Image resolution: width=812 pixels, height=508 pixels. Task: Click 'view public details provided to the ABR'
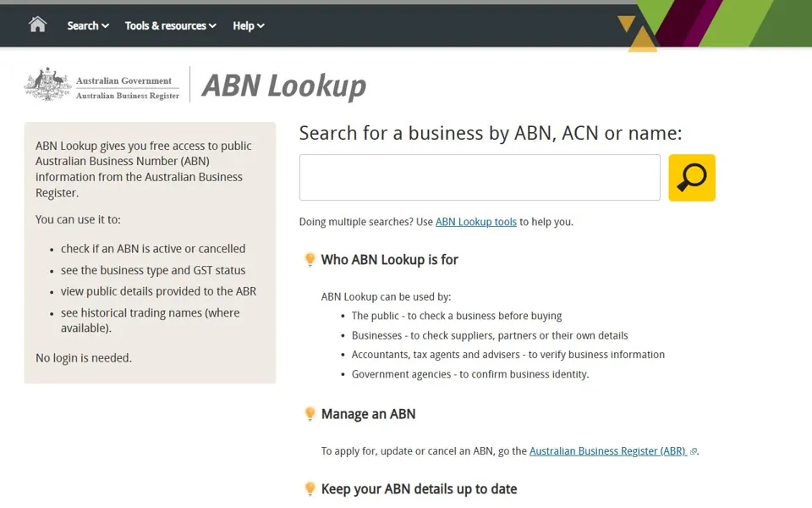pos(158,291)
